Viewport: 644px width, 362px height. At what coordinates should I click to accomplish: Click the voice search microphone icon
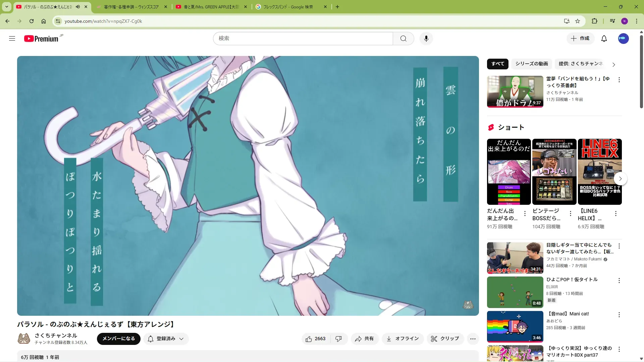point(426,39)
